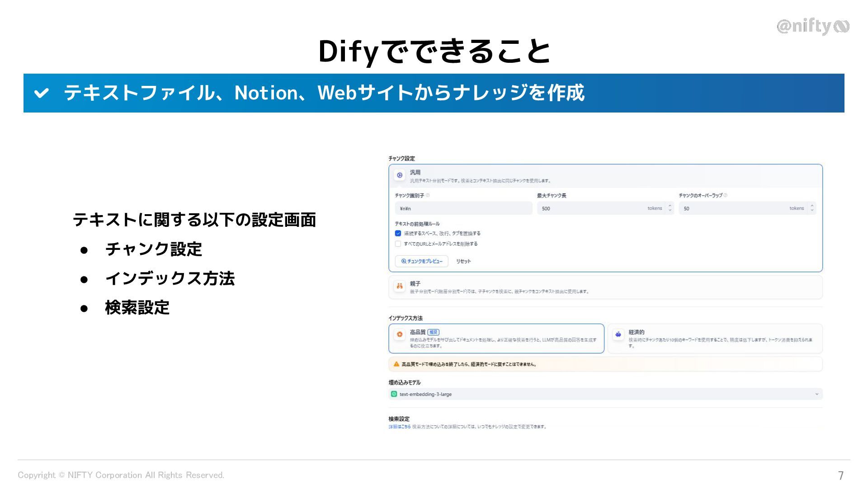The width and height of the screenshot is (868, 488).
Task: Click the help icon beside チャンク識別子
Action: coord(428,196)
